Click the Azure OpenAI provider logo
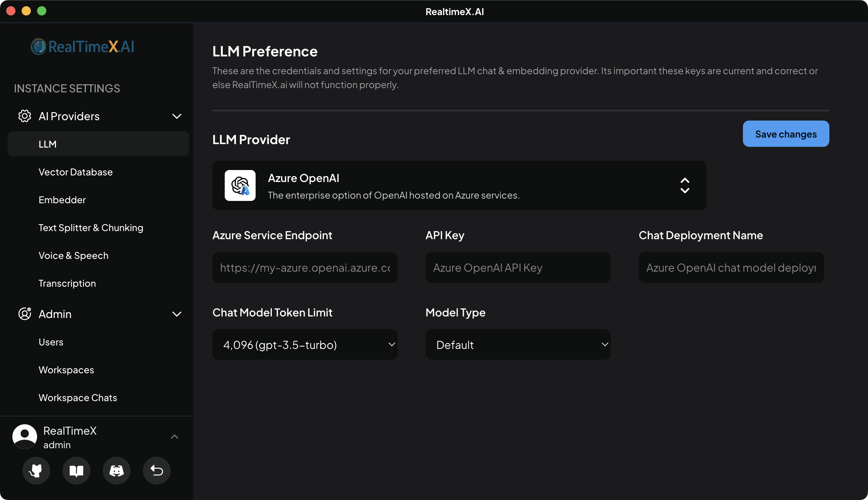Image resolution: width=868 pixels, height=500 pixels. coord(240,185)
